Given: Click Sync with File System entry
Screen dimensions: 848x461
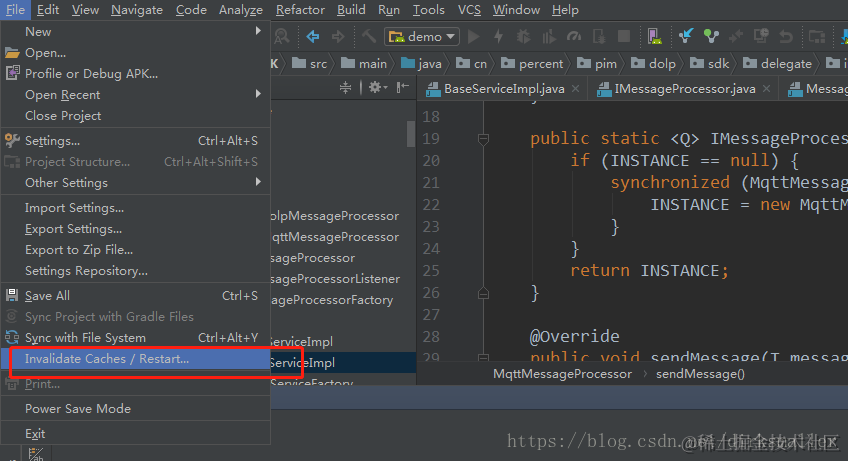Looking at the screenshot, I should click(135, 338).
